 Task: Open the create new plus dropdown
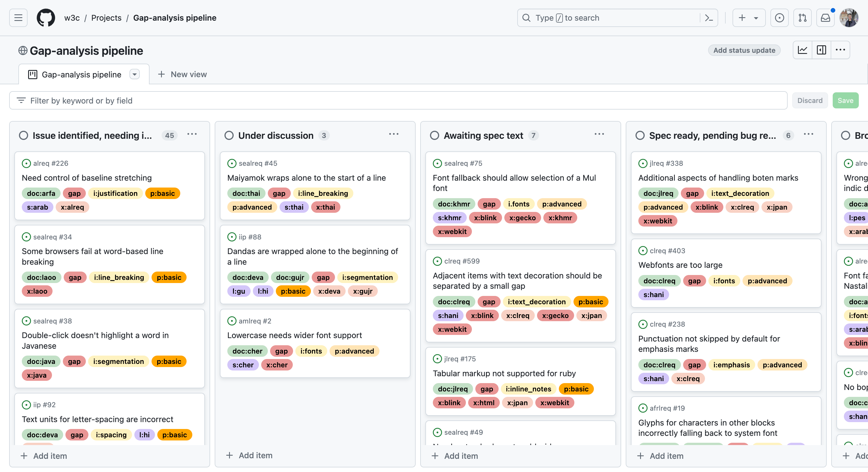pos(748,18)
